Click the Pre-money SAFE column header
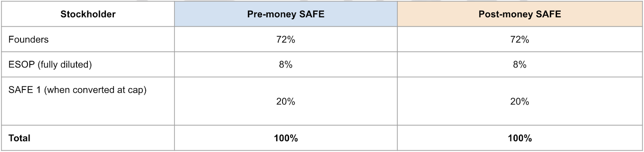The image size is (644, 152). (286, 14)
